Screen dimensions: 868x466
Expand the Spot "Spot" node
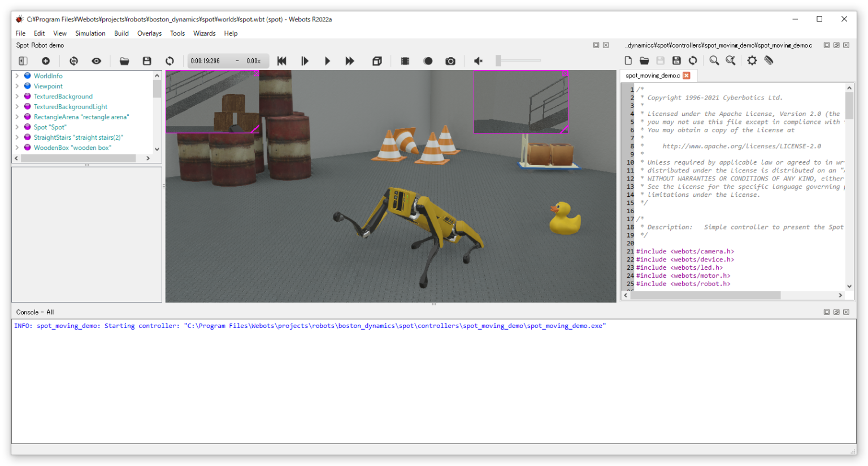coord(18,127)
